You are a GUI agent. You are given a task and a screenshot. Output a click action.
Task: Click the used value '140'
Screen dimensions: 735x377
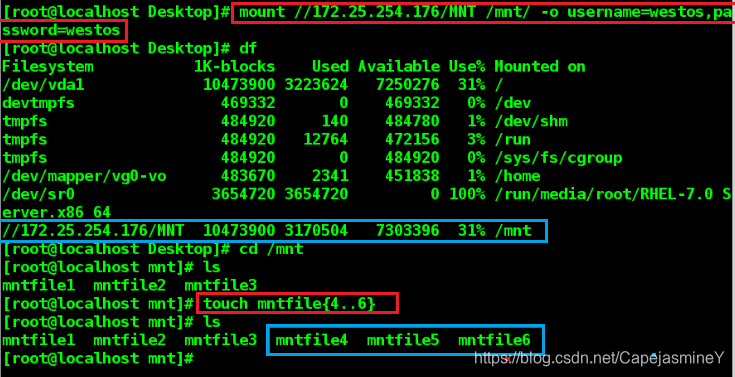(335, 122)
